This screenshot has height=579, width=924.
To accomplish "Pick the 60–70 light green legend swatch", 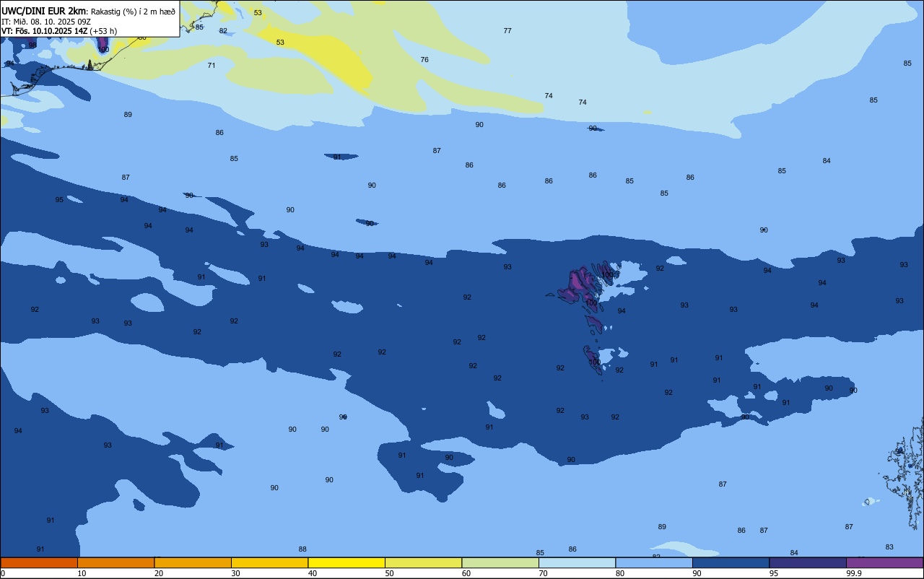I will coord(500,562).
